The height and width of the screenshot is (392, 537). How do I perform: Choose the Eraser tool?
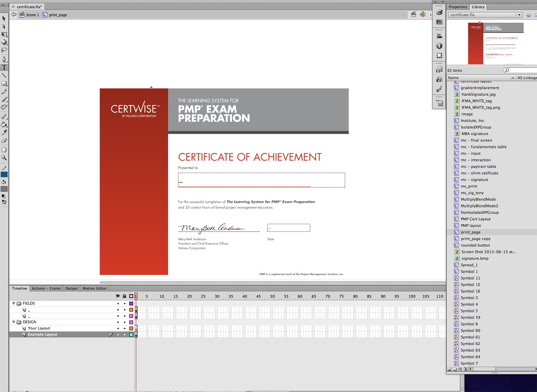pos(4,141)
